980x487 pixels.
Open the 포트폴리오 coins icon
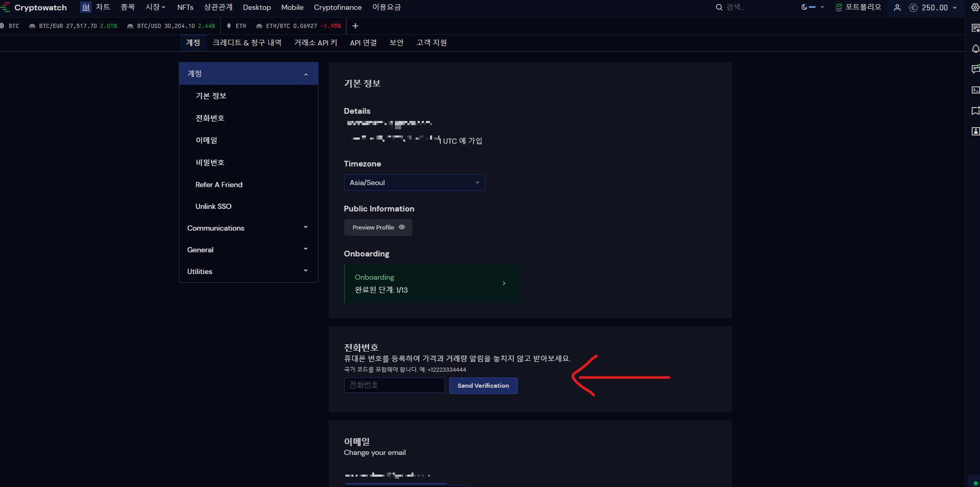pyautogui.click(x=839, y=7)
